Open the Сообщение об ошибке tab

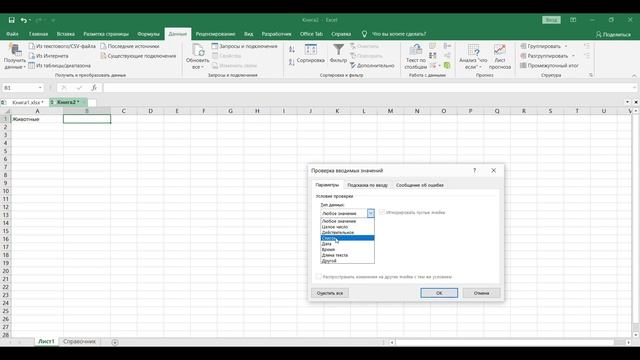click(x=420, y=185)
